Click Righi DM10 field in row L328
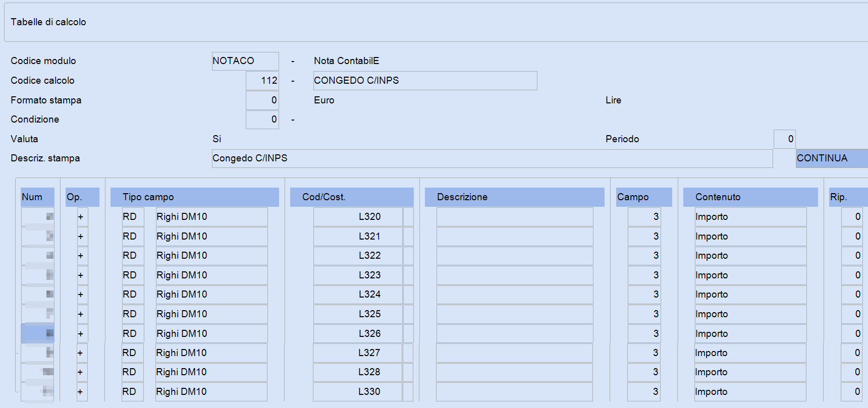This screenshot has height=408, width=868. pyautogui.click(x=211, y=372)
